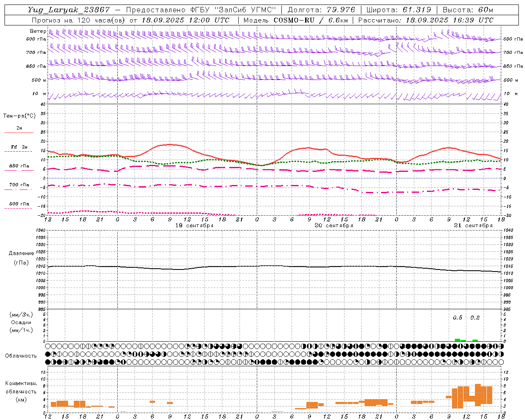
Task: Click the 700 гПа temperature legend entry
Action: click(x=19, y=185)
